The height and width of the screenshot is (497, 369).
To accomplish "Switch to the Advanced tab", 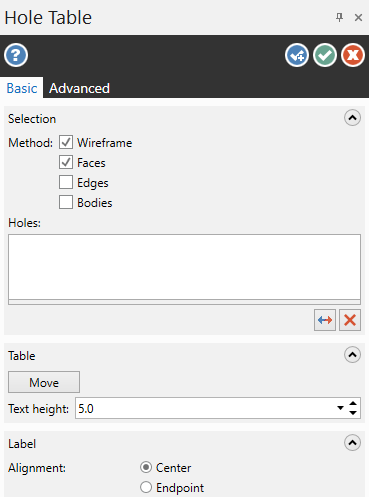I will pos(79,88).
